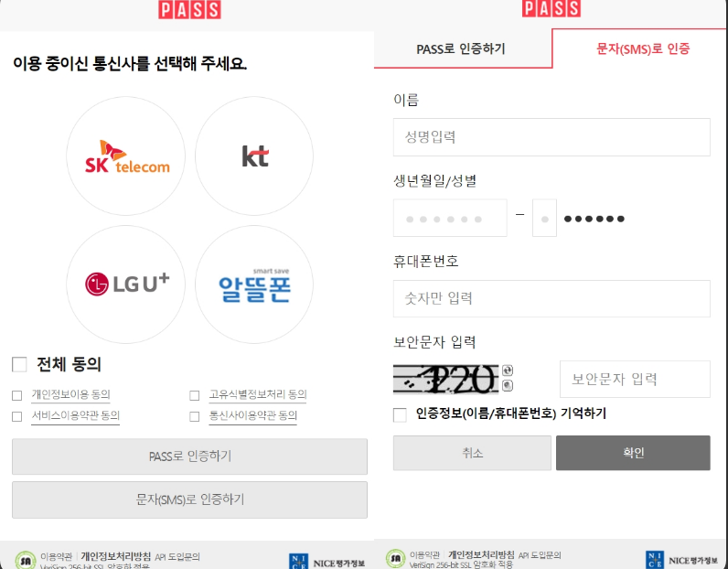Click security seal icon in right footer
Viewport: 728px width, 569px height.
click(396, 558)
